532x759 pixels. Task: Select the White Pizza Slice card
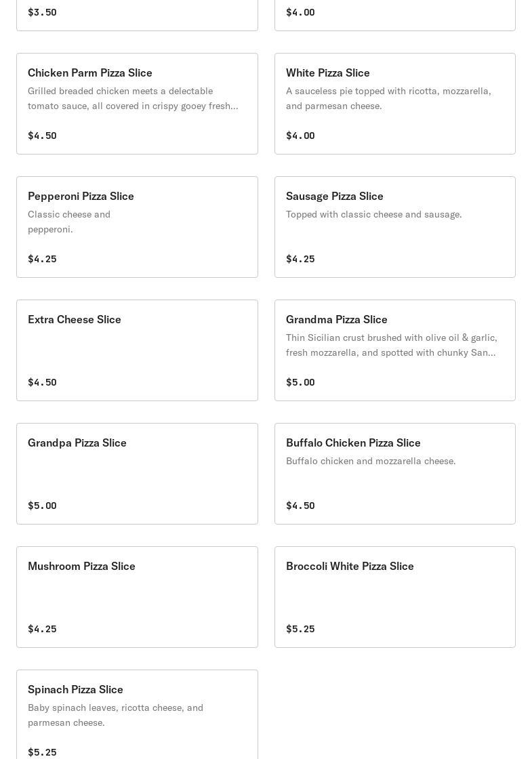395,104
